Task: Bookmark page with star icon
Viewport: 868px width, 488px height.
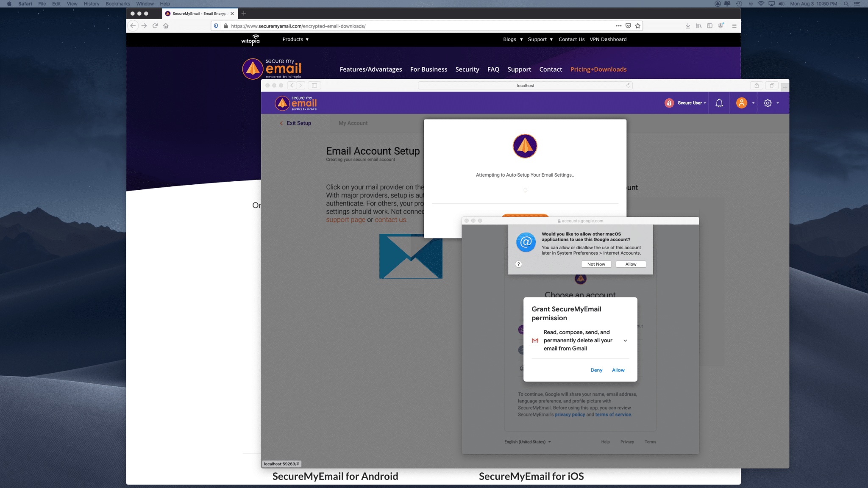Action: [637, 26]
